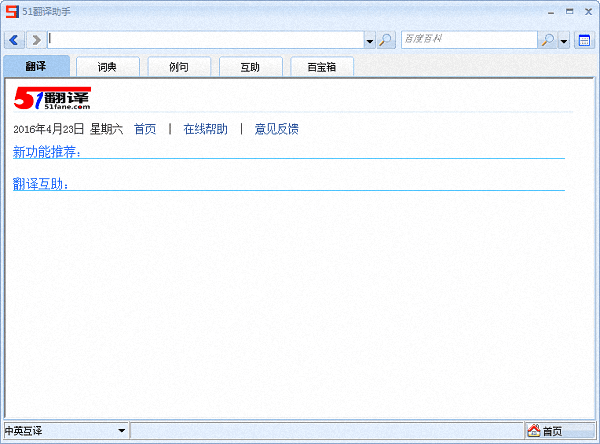Click the Baidu Baike search magnifier icon
This screenshot has width=600, height=444.
(547, 40)
